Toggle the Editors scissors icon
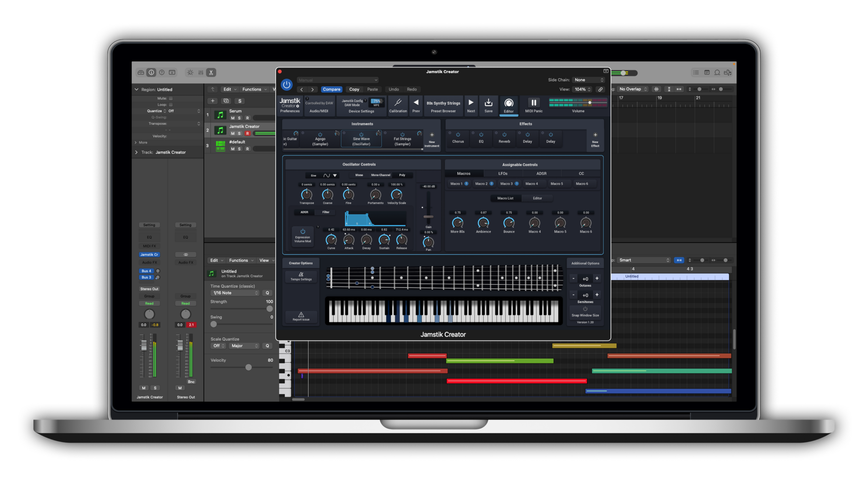Screen dimensions: 868x482 point(211,72)
